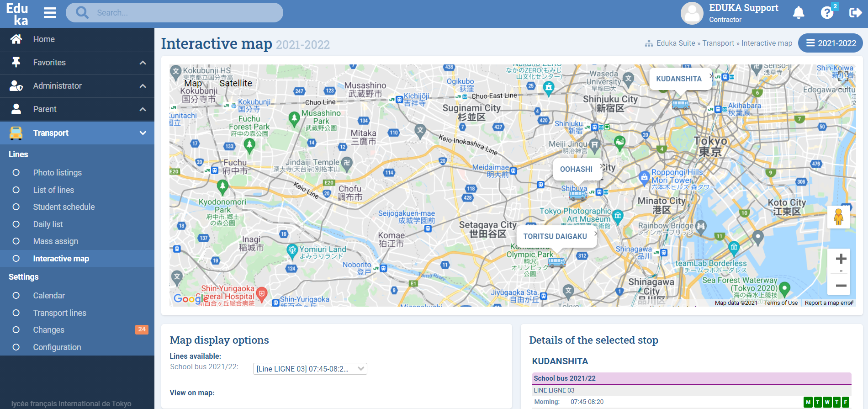Close the KUDANSHITA map label
Image resolution: width=868 pixels, height=409 pixels.
(711, 75)
